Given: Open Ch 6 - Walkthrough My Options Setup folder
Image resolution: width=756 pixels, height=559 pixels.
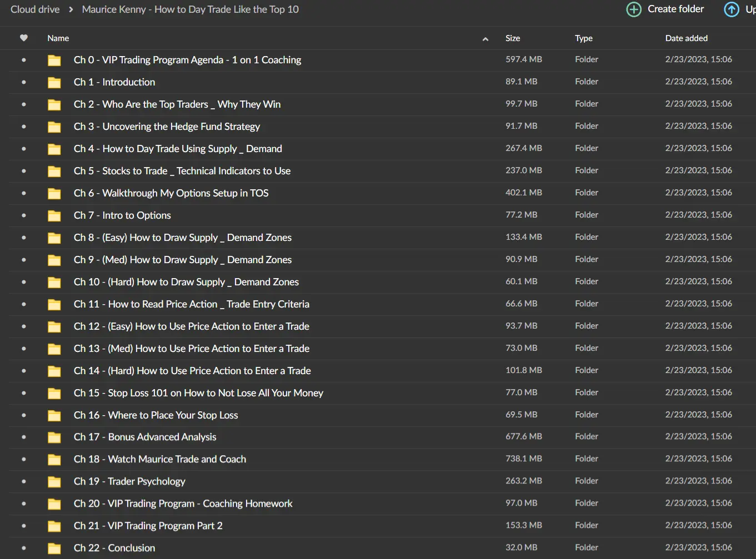Looking at the screenshot, I should coord(171,193).
